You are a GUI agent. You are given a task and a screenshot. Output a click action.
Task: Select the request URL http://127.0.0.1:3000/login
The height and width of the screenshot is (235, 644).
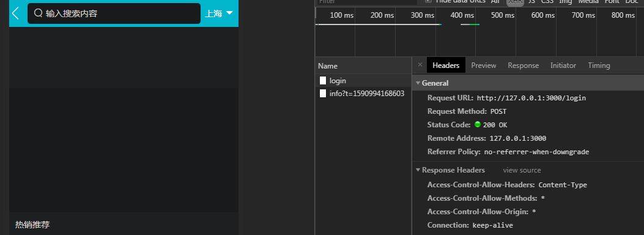[531, 98]
